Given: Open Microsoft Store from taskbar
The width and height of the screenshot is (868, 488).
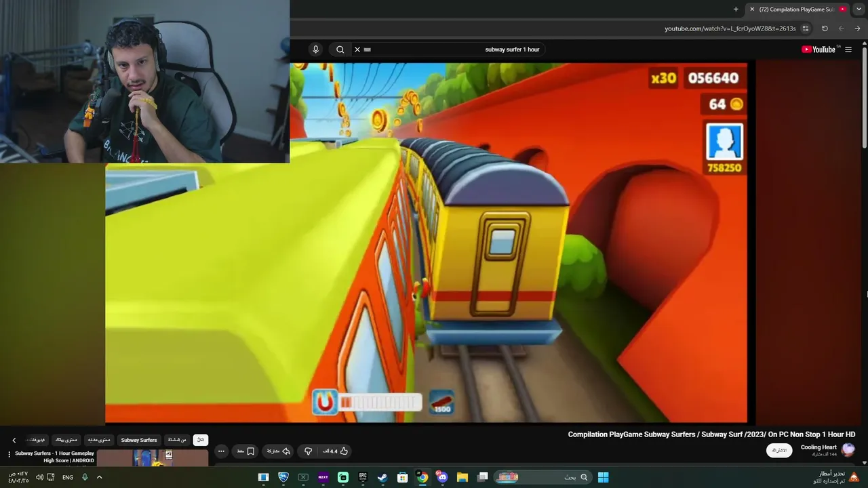Looking at the screenshot, I should (402, 477).
